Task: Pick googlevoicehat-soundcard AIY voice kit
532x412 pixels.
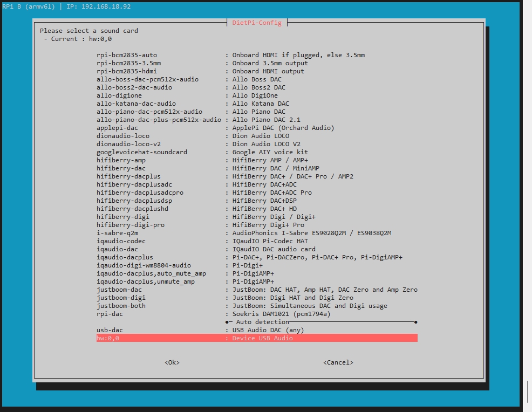Action: [x=257, y=152]
